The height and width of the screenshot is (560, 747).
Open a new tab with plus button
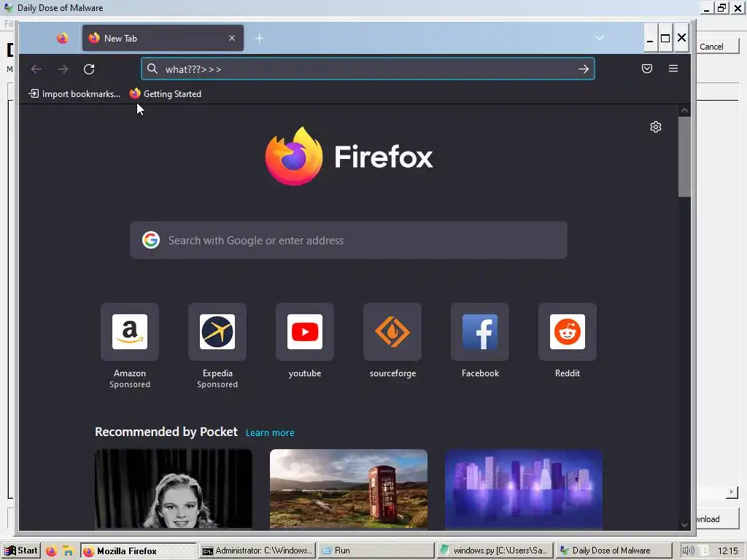pos(259,38)
